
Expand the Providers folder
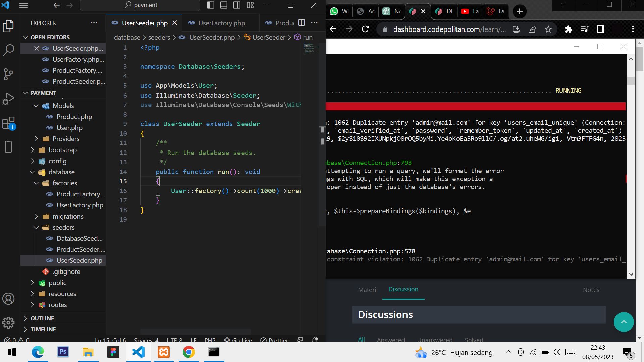66,139
